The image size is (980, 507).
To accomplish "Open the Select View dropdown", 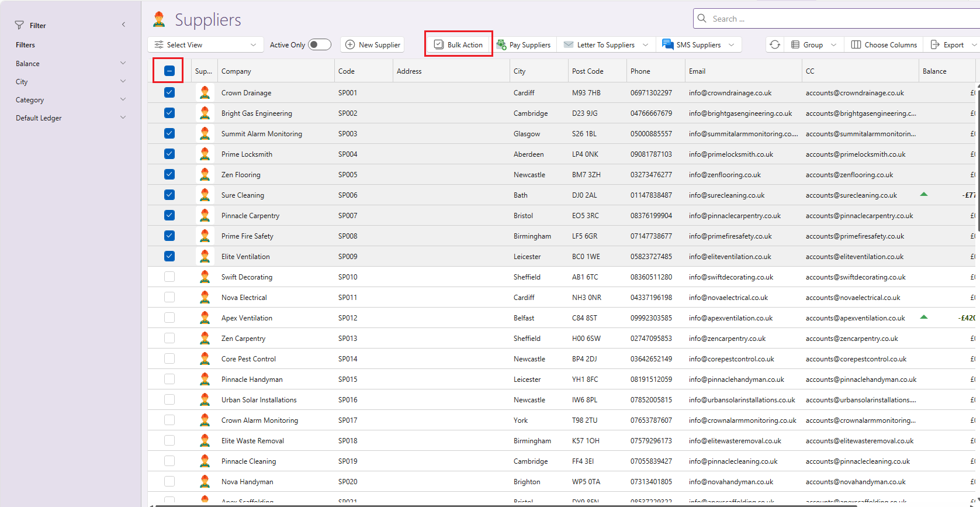I will [205, 45].
